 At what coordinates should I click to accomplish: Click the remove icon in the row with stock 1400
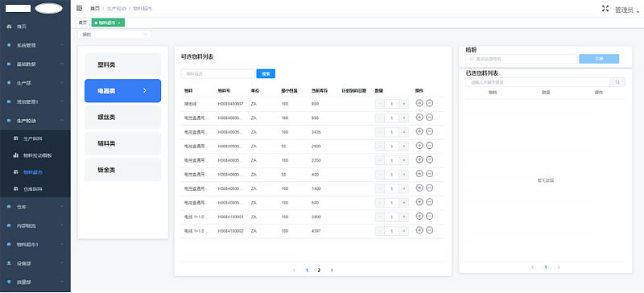point(429,188)
